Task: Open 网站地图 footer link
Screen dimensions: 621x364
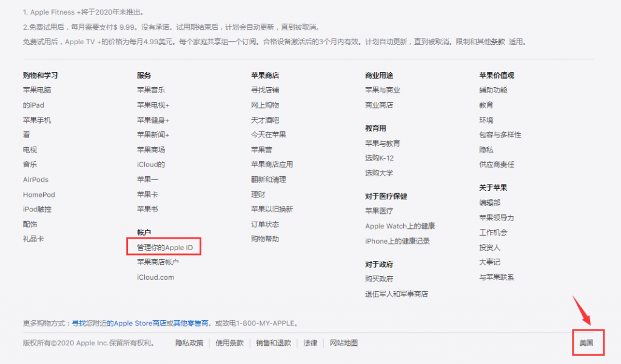Action: click(344, 343)
